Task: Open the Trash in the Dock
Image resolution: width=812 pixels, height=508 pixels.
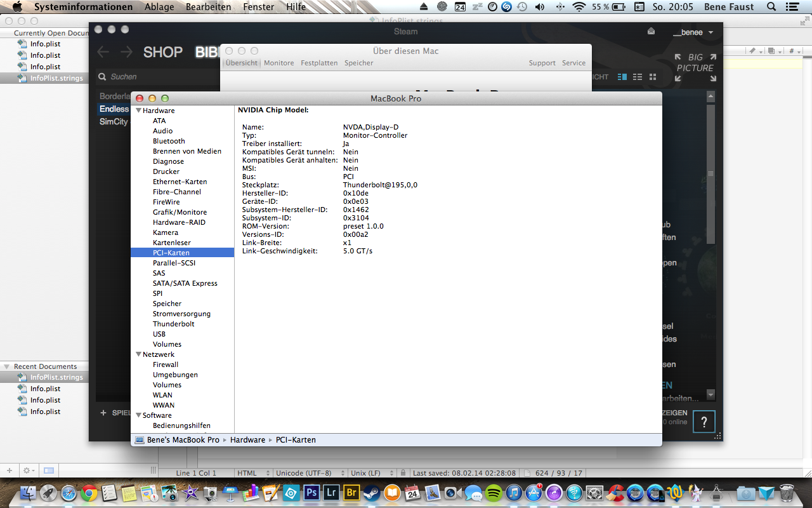Action: 787,492
